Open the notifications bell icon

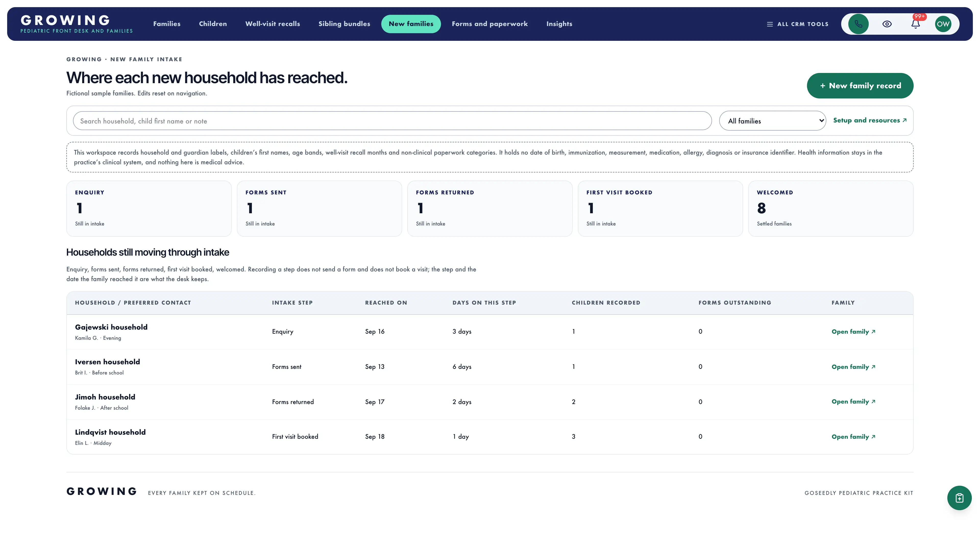(915, 24)
